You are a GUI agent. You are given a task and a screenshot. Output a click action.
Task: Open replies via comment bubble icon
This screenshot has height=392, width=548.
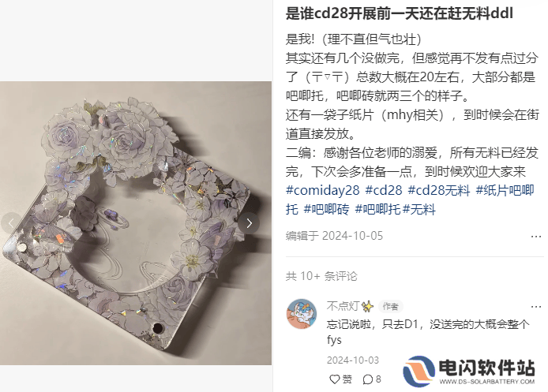tap(372, 379)
